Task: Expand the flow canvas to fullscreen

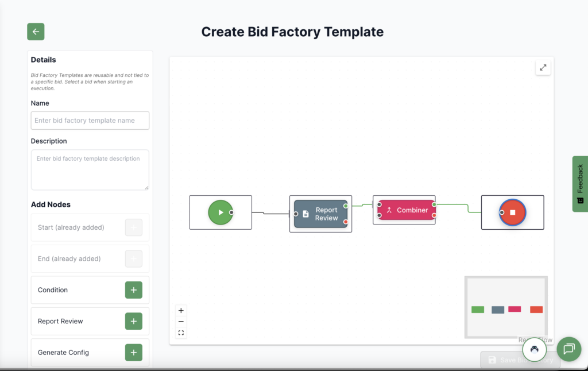Action: (543, 68)
